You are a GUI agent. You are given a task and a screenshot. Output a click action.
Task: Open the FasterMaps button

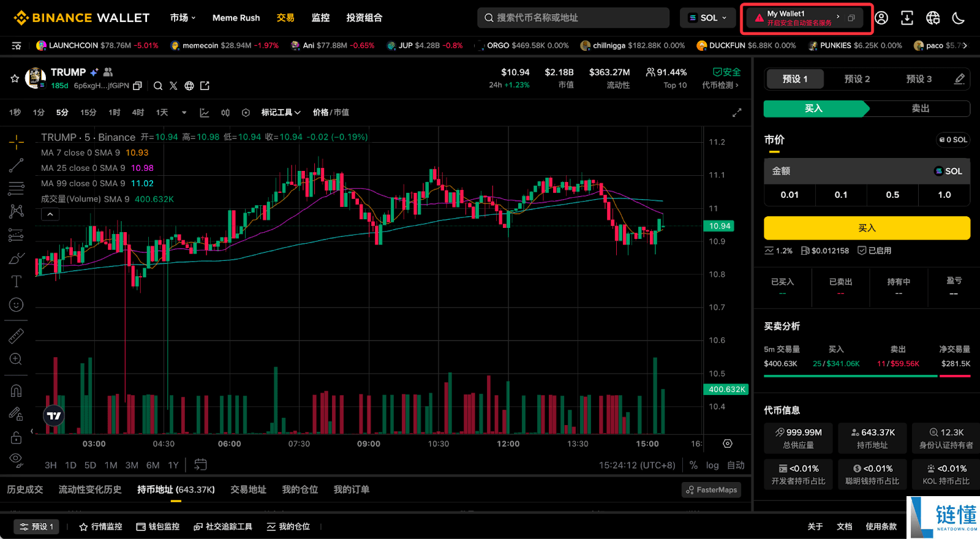coord(711,490)
